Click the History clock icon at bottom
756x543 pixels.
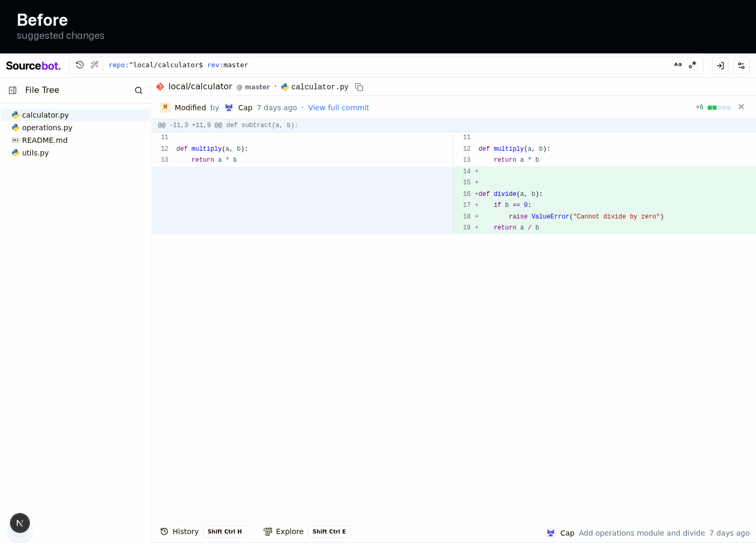click(x=164, y=531)
